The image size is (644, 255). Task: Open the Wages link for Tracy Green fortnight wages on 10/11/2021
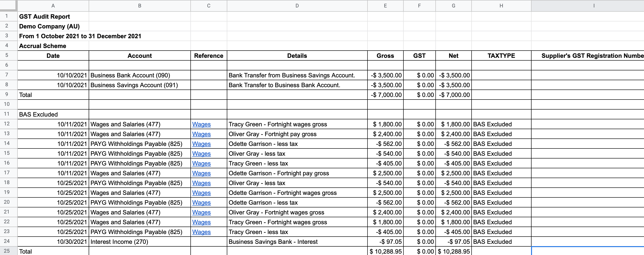[x=201, y=124]
